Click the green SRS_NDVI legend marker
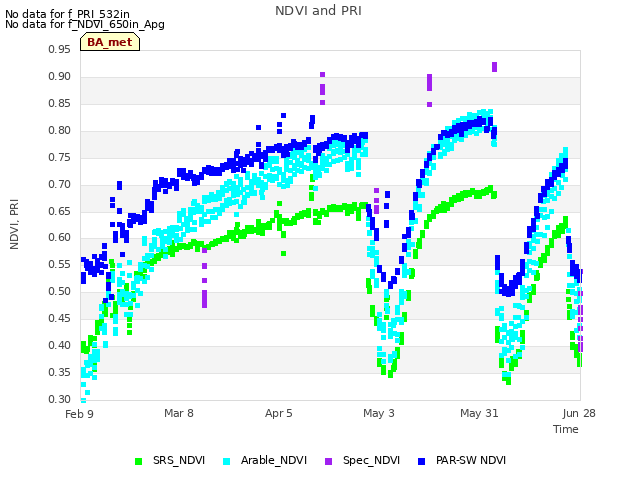This screenshot has height=480, width=640. tap(138, 461)
